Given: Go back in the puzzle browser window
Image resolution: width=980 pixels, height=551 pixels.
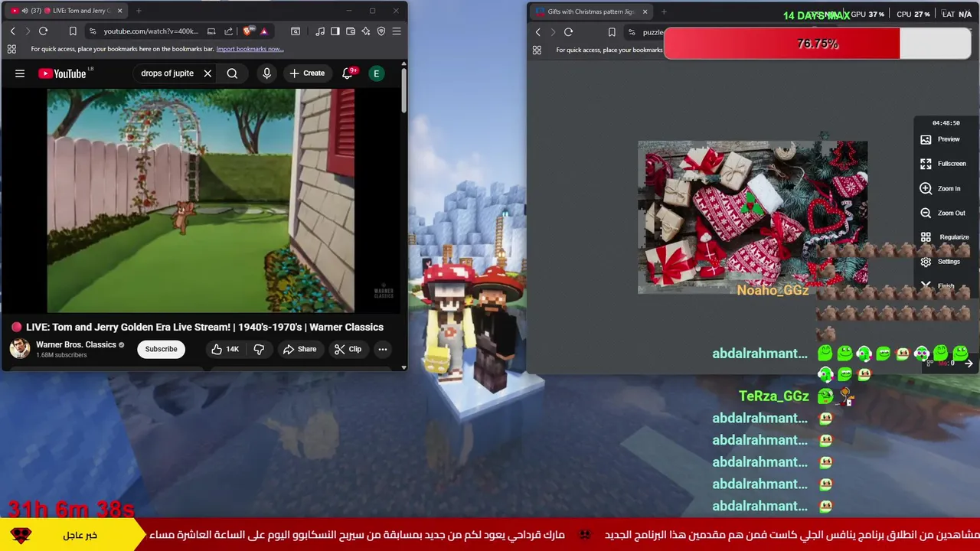Looking at the screenshot, I should click(537, 32).
